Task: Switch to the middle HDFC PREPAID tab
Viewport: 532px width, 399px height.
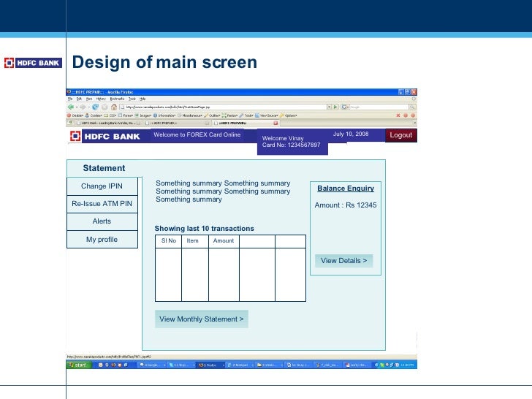Action: point(178,123)
